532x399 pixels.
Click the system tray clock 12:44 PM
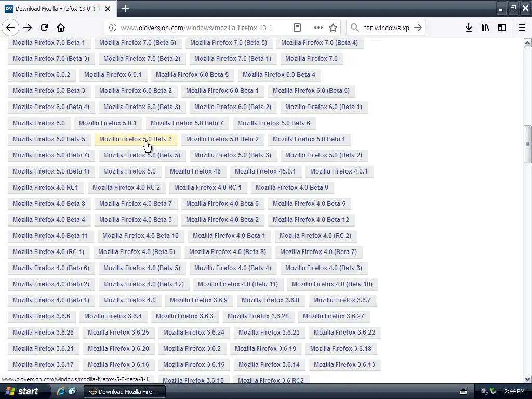coord(513,392)
